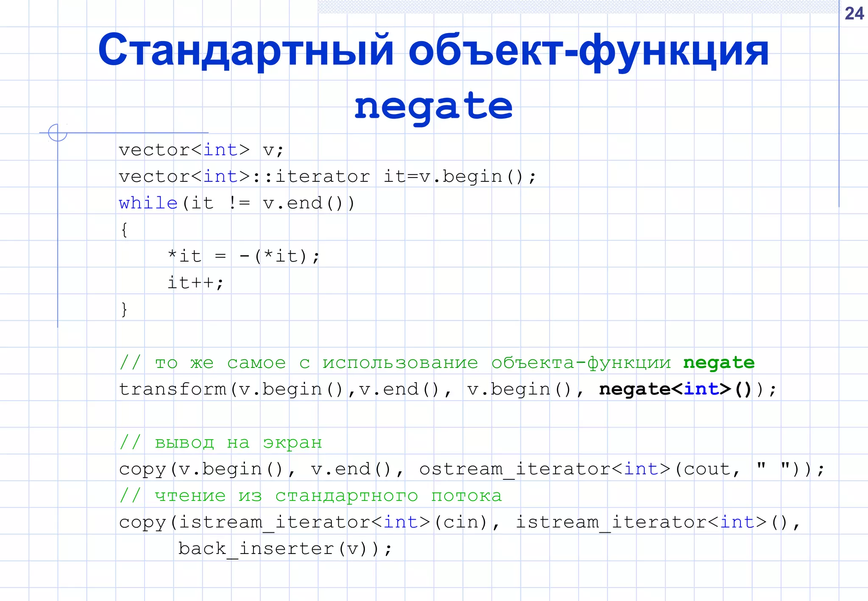868x601 pixels.
Task: Click the comment 'то же самое с использование'
Action: click(437, 363)
